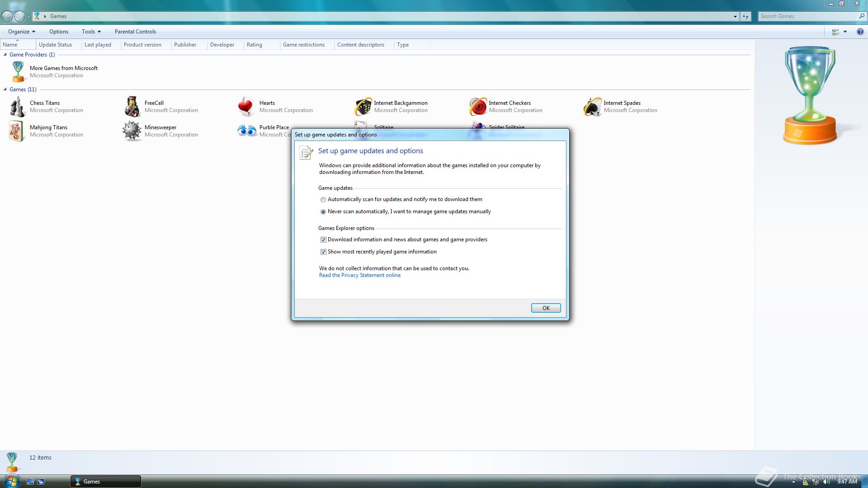This screenshot has width=868, height=488.
Task: Click inside the Search Games field
Action: (x=808, y=16)
